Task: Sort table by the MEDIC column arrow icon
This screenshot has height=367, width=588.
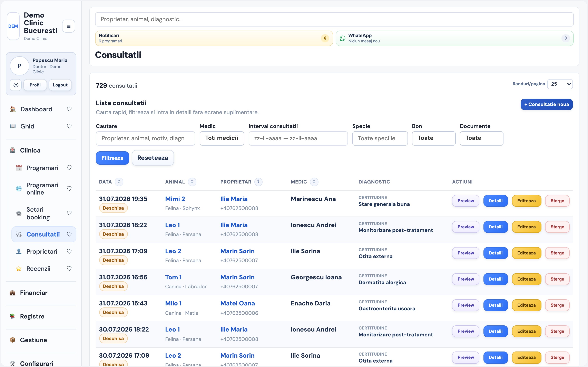Action: point(314,182)
